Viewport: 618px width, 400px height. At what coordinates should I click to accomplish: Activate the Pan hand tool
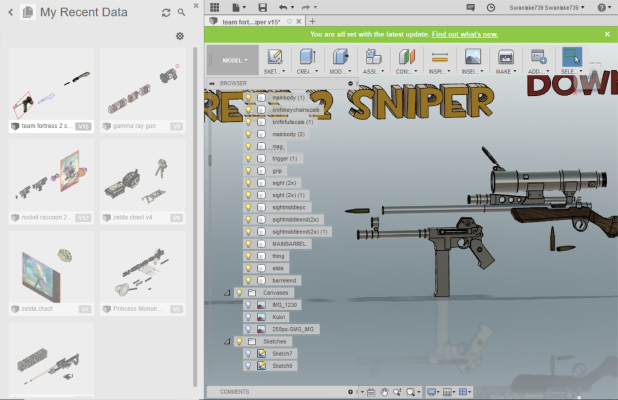384,392
